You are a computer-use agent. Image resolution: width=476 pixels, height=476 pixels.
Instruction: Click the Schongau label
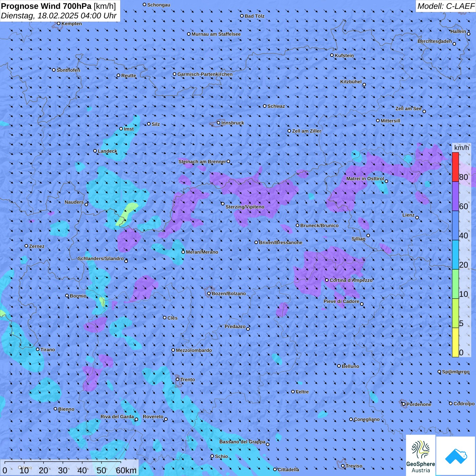[159, 5]
